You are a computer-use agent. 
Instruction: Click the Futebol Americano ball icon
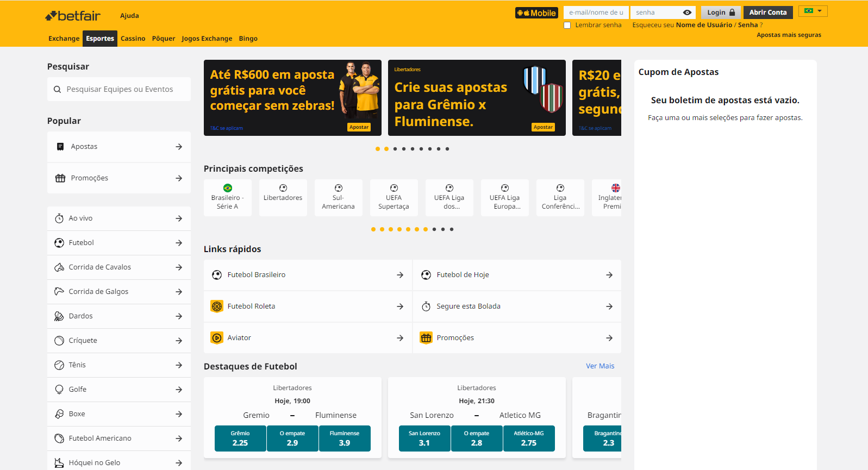[59, 438]
